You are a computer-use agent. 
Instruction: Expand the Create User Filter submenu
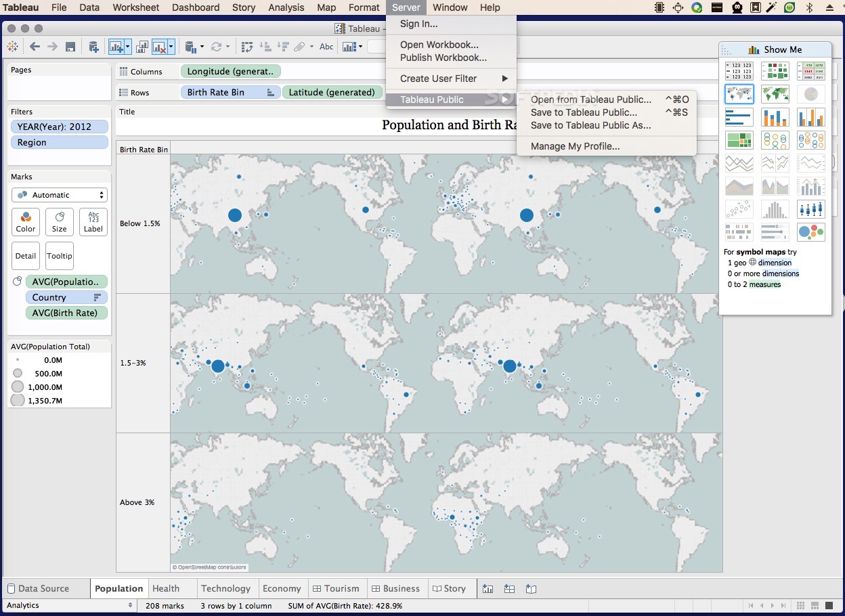451,79
